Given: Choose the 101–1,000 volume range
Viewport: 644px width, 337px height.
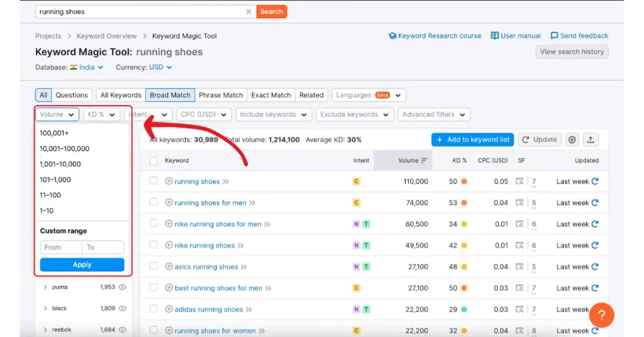Looking at the screenshot, I should (55, 180).
